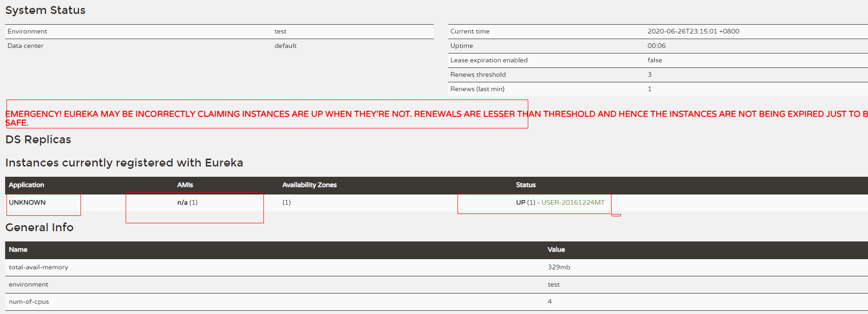Click the Name column header in General Info
Viewport: 868px width, 314px height.
pyautogui.click(x=18, y=249)
